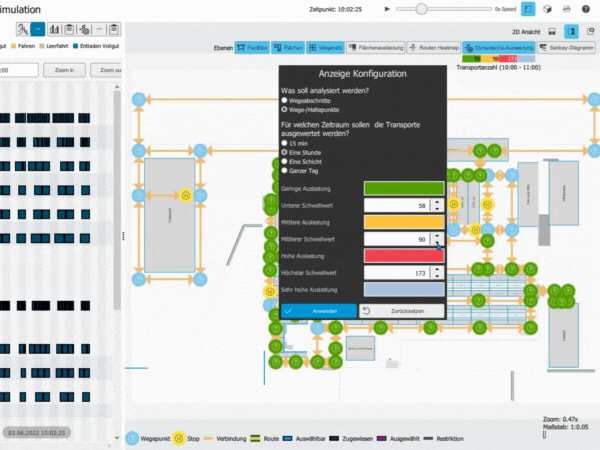Click the Mittlerer Schwellwert input field
This screenshot has height=450, width=600.
click(x=396, y=239)
